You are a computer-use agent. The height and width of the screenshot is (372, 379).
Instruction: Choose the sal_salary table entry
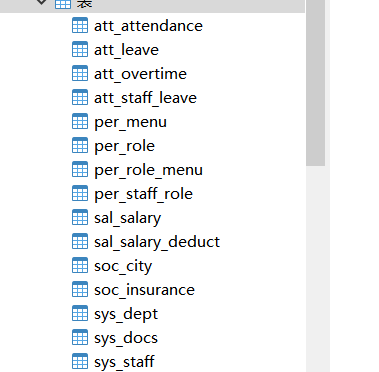tap(127, 218)
